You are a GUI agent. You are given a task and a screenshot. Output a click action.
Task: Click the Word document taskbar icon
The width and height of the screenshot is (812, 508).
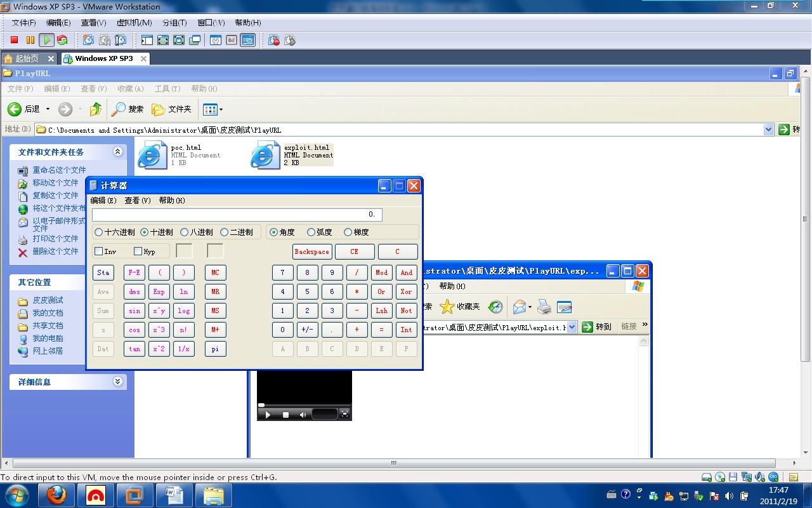174,495
